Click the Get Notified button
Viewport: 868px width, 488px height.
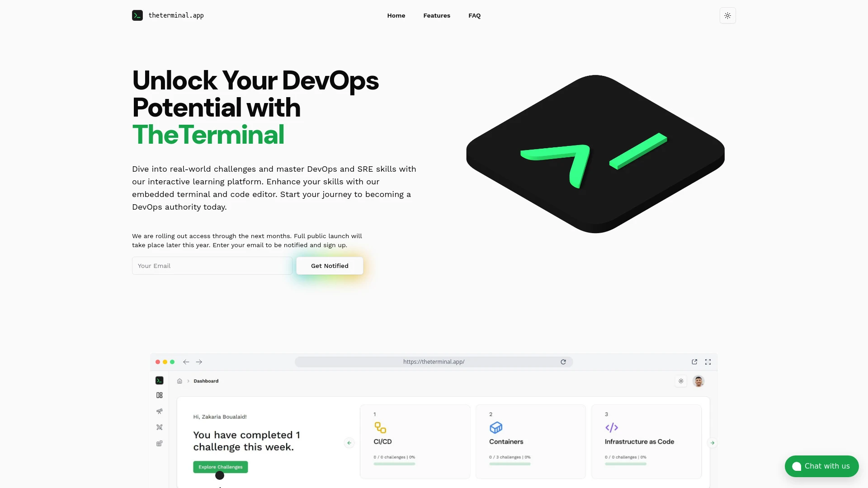(329, 265)
